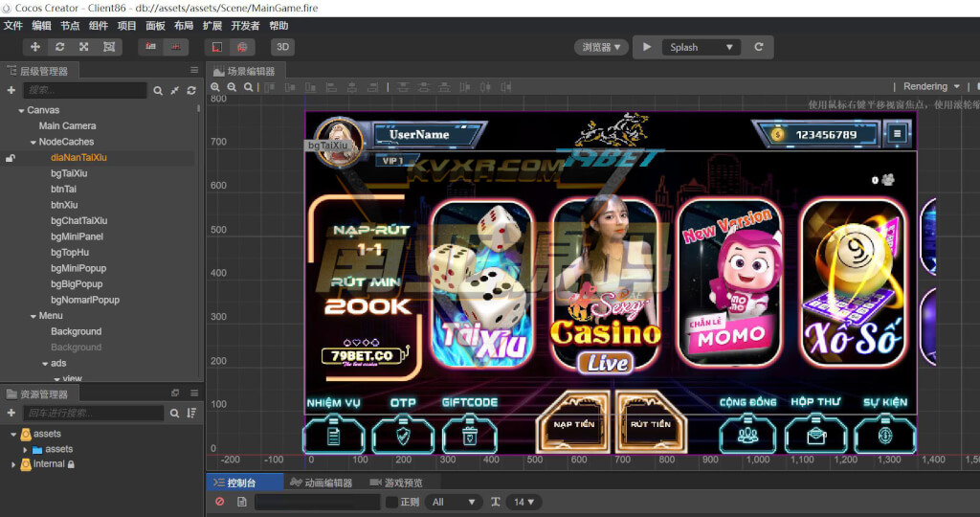The image size is (980, 517).
Task: Collapse the Canvas node
Action: [x=21, y=111]
